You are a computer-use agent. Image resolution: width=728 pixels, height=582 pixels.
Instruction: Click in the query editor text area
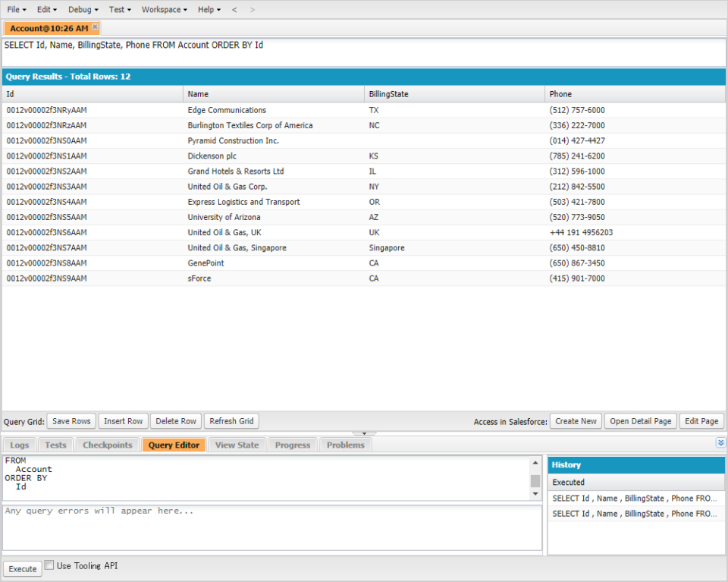tap(266, 478)
